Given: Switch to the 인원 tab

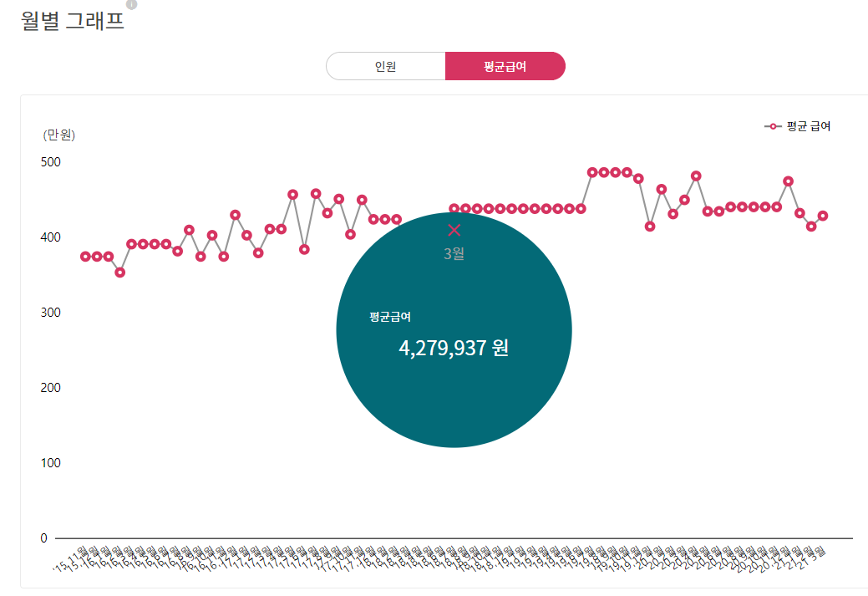Looking at the screenshot, I should click(x=386, y=67).
